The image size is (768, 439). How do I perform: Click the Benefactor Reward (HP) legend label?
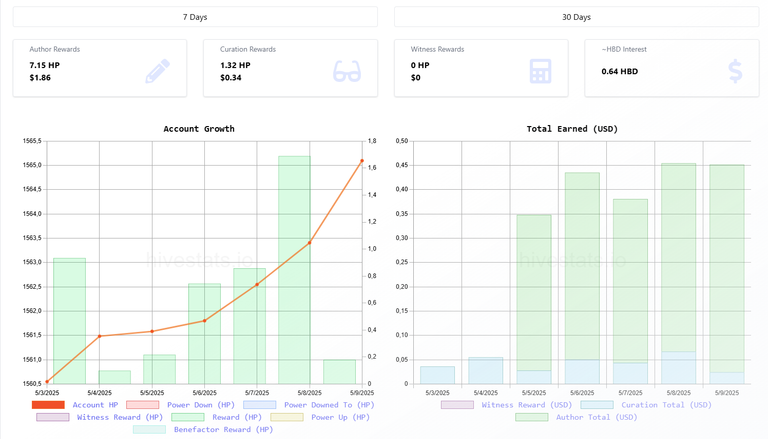[223, 429]
